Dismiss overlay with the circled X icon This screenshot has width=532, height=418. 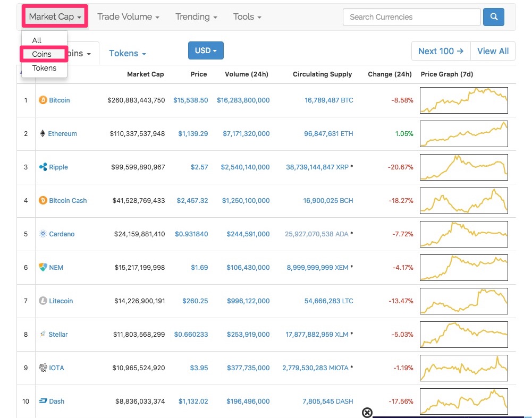367,413
